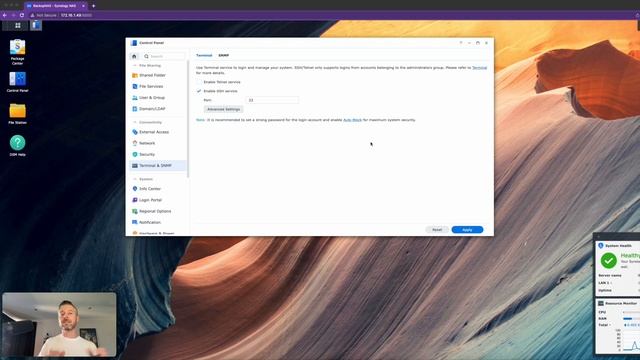
Task: Click the Network sidebar icon
Action: pyautogui.click(x=135, y=143)
